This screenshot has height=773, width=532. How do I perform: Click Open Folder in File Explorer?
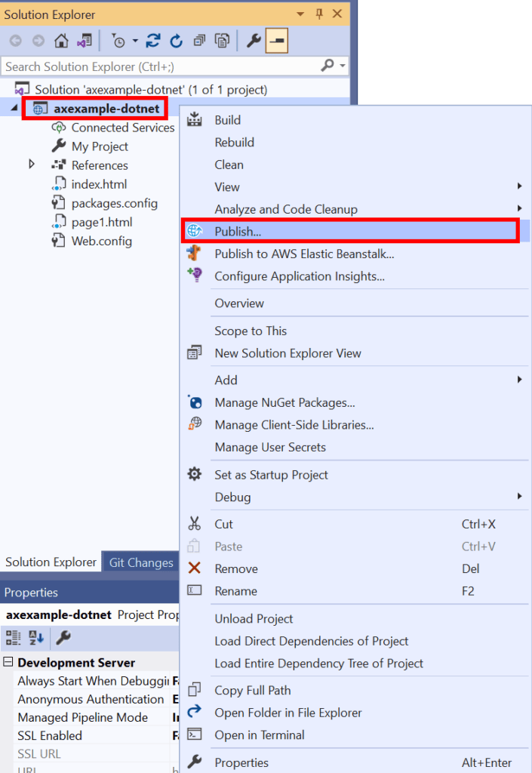288,713
